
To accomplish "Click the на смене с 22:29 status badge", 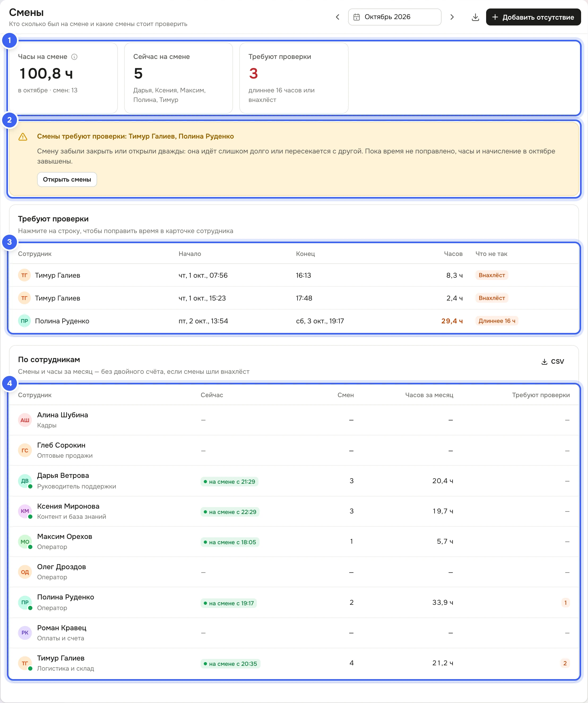I will [x=230, y=512].
